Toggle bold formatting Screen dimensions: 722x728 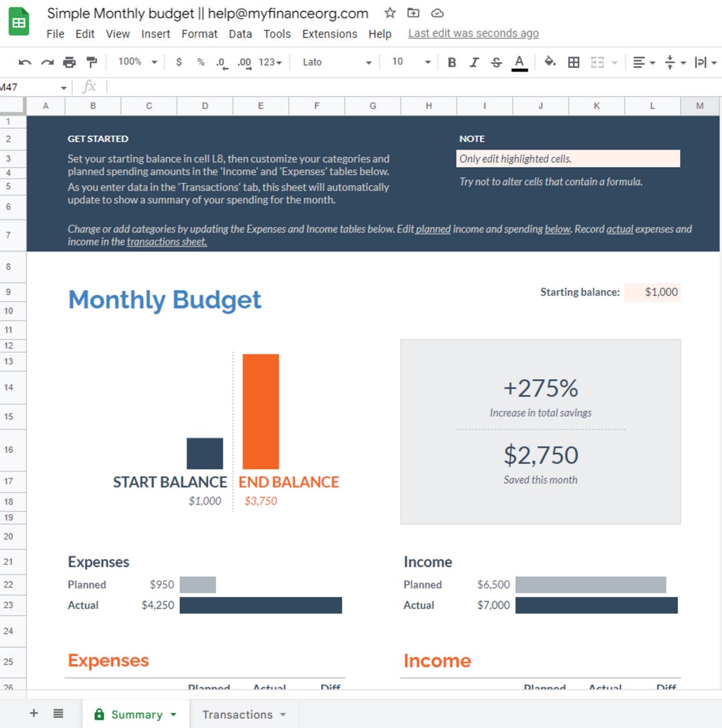(x=451, y=62)
